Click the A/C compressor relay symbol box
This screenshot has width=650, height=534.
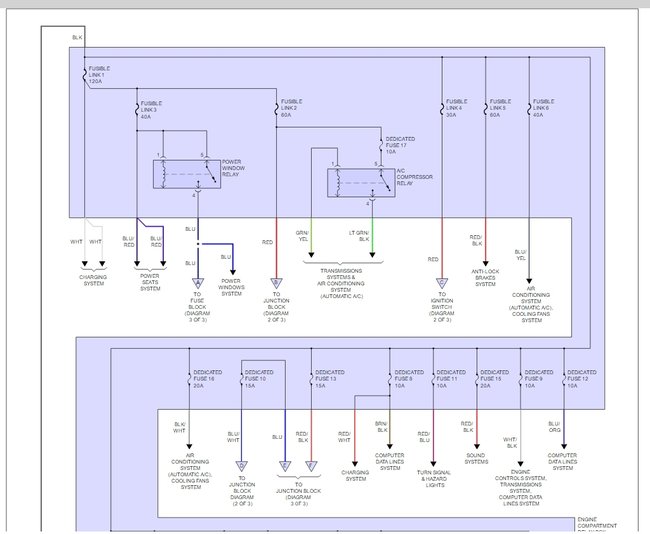[361, 182]
